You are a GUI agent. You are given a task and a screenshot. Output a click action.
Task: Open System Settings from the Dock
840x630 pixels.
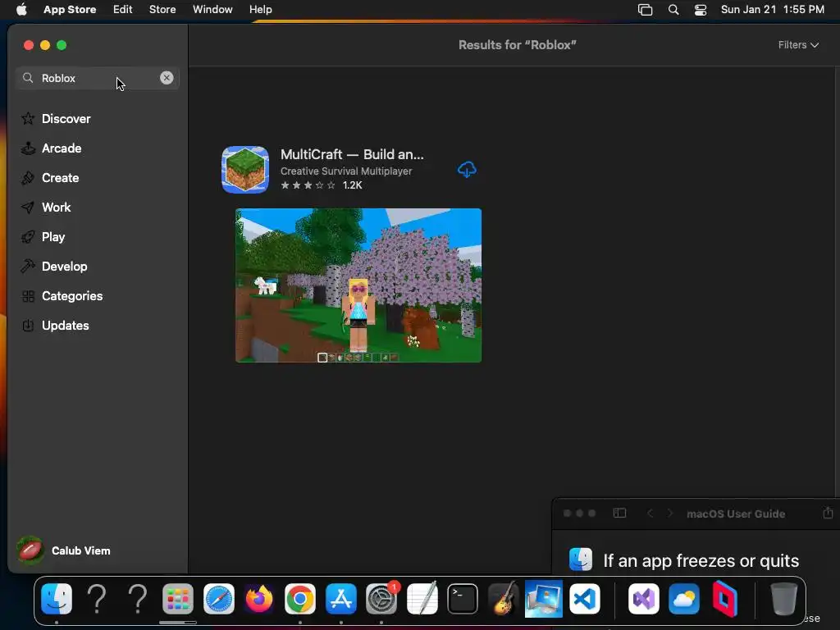381,598
